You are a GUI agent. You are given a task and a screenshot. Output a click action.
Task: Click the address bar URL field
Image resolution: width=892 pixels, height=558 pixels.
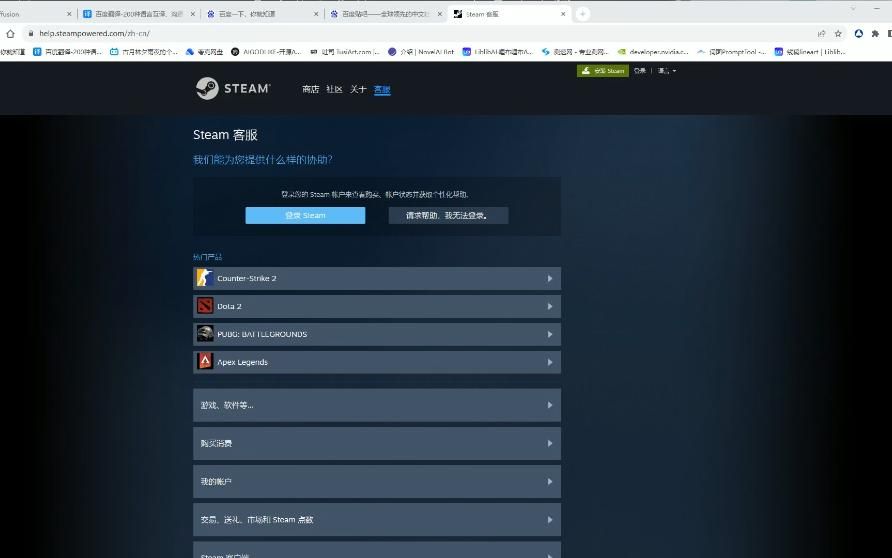pyautogui.click(x=421, y=34)
